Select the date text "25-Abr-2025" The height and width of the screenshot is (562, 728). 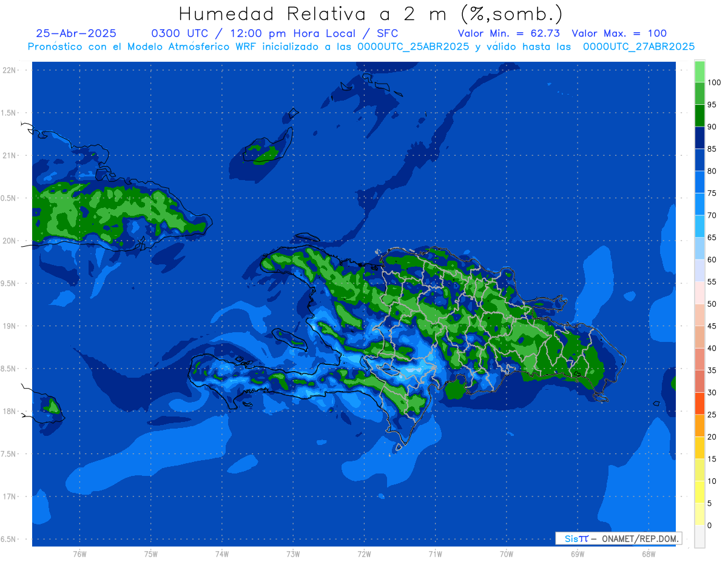point(76,34)
